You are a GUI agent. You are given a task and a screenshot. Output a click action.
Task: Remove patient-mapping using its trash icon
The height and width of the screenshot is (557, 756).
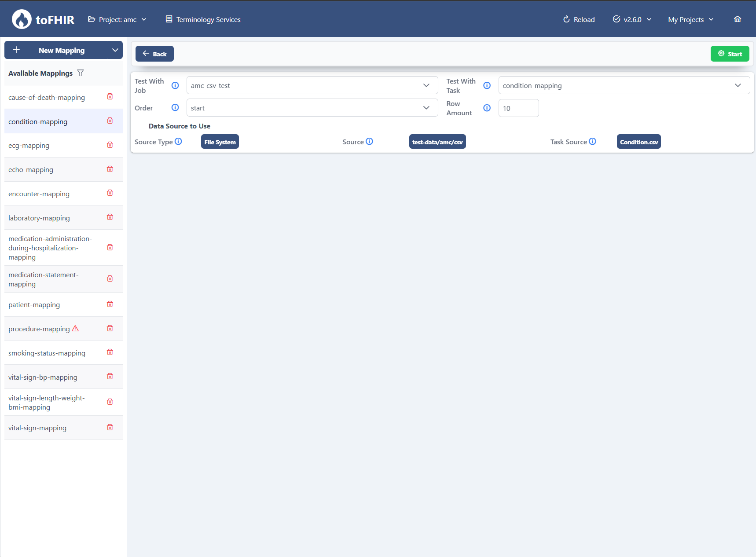110,304
